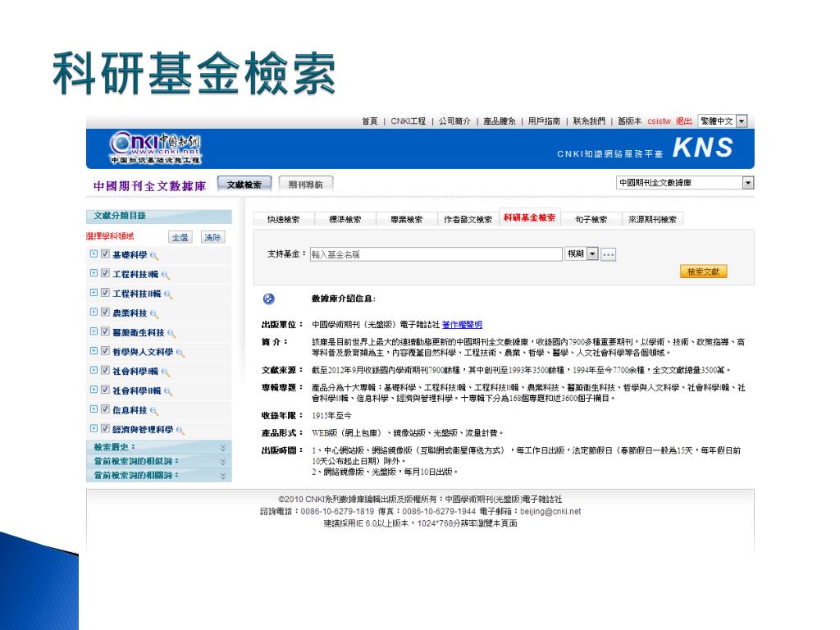Click magnifier icon next to 工程科技I輯

[x=166, y=275]
